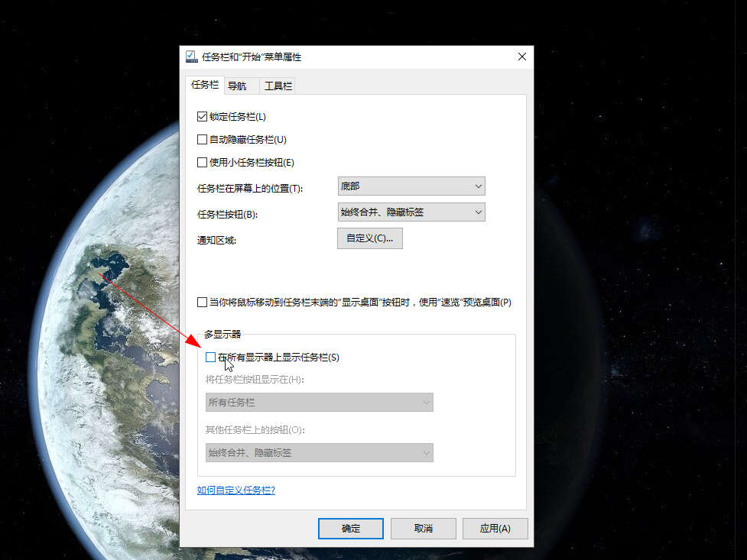The height and width of the screenshot is (560, 747).
Task: Open the 任务栏按钮(B) 始终合并 dropdown
Action: (411, 212)
